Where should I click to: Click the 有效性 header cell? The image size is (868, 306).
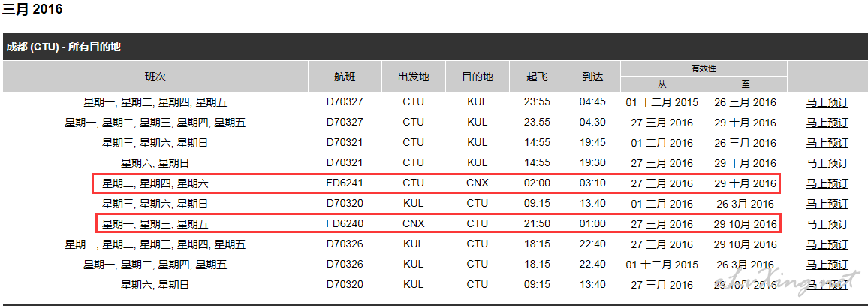(704, 68)
